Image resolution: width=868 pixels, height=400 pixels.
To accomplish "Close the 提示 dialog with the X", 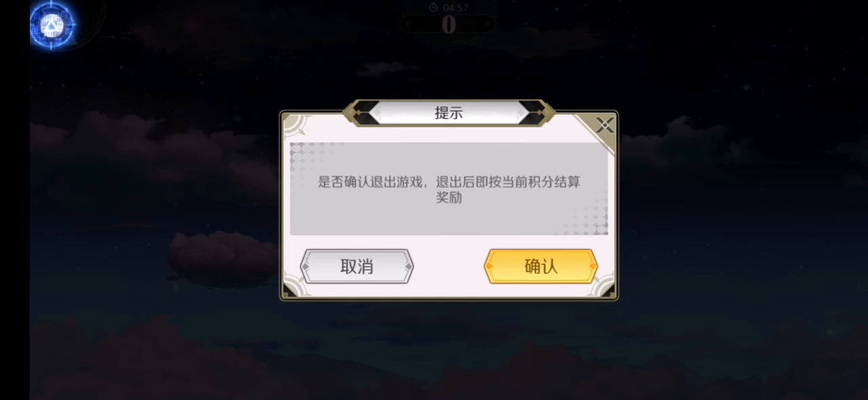I will point(605,125).
